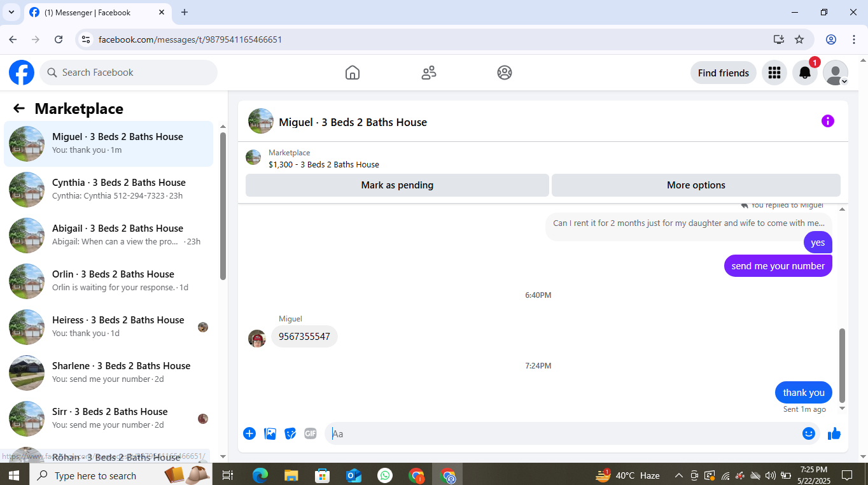Launch WhatsApp from the taskbar
The width and height of the screenshot is (868, 485).
point(385,475)
